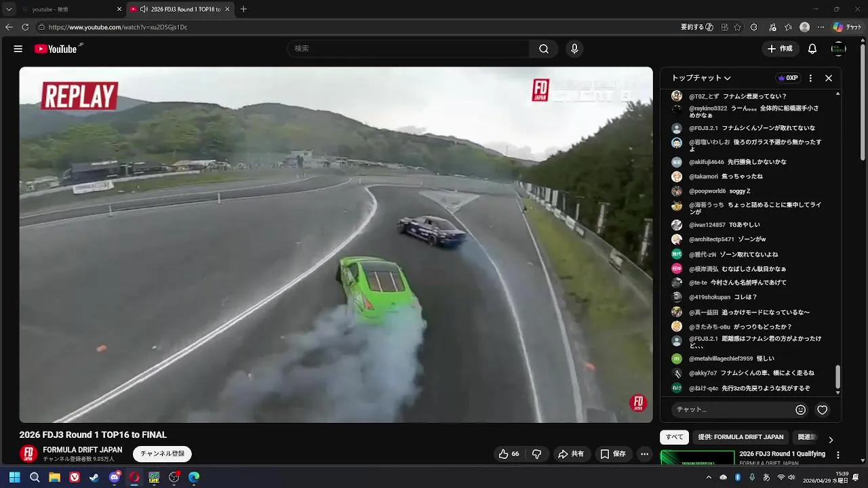868x488 pixels.
Task: Share the video with 共有 button
Action: [x=570, y=454]
